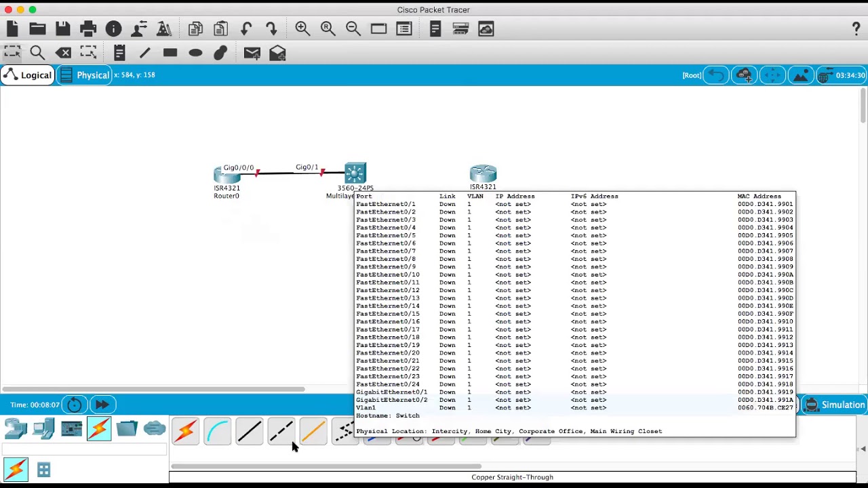Draw a line with the line tool
868x488 pixels.
click(x=144, y=53)
